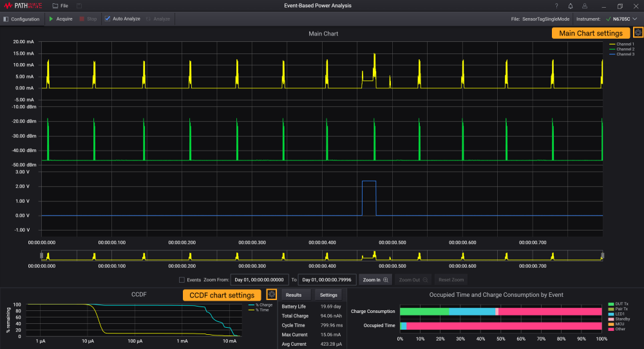
Task: Click the zoom To time field
Action: (328, 280)
